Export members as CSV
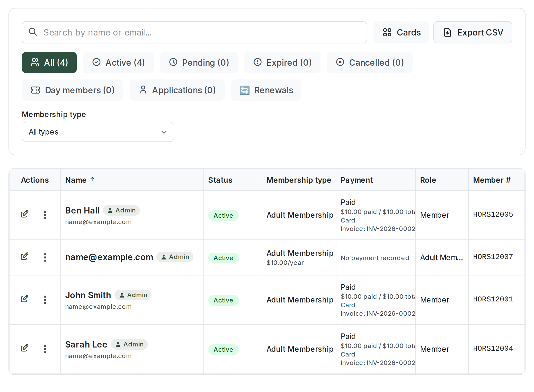This screenshot has width=534, height=392. [x=473, y=32]
